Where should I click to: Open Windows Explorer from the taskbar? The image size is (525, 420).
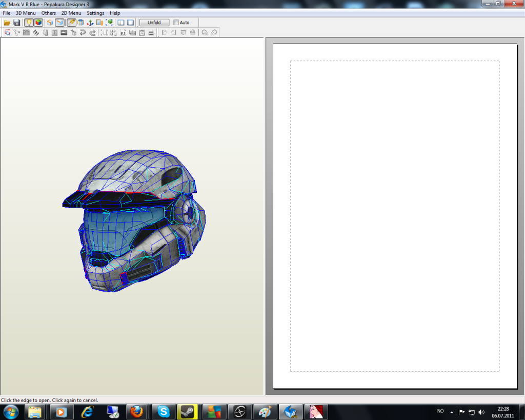35,412
